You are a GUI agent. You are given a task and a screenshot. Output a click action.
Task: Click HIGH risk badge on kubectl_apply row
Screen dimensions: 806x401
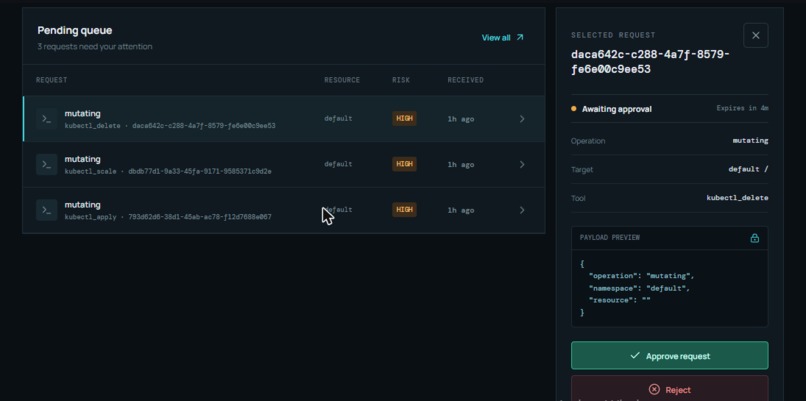coord(404,209)
